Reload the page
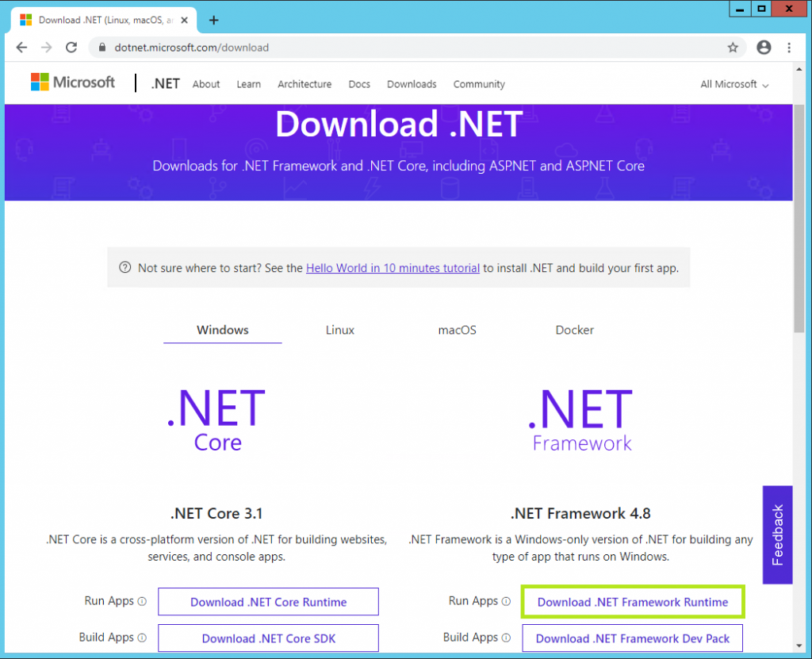812x659 pixels. tap(71, 48)
